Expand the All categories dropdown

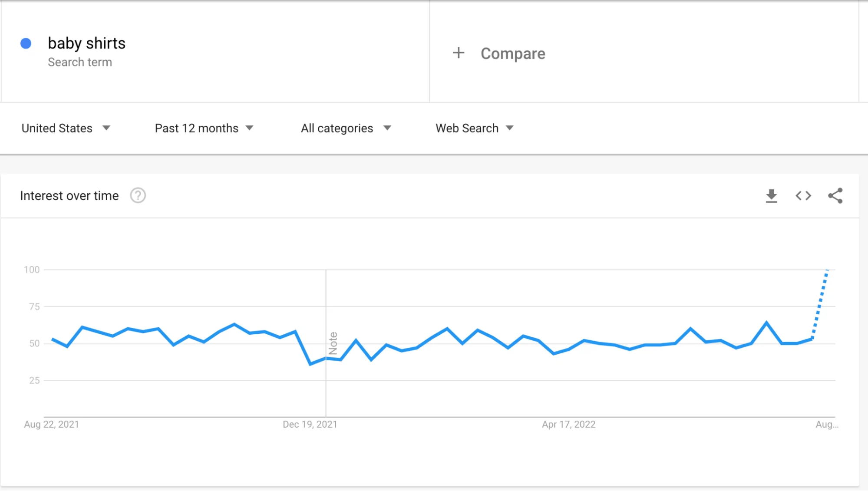[x=346, y=128]
